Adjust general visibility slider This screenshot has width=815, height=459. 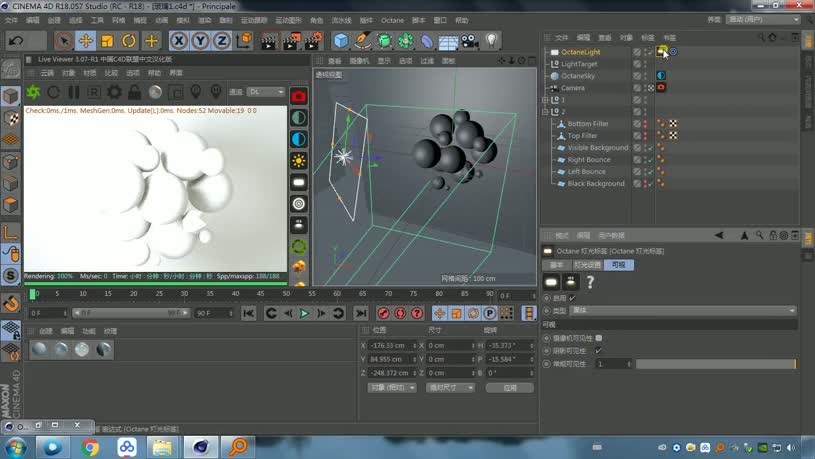coord(716,364)
